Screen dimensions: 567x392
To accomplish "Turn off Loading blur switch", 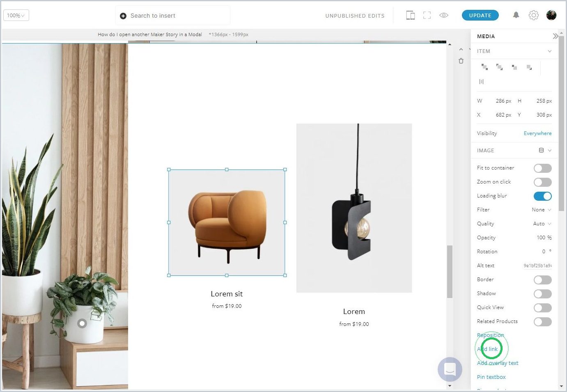I will (542, 196).
